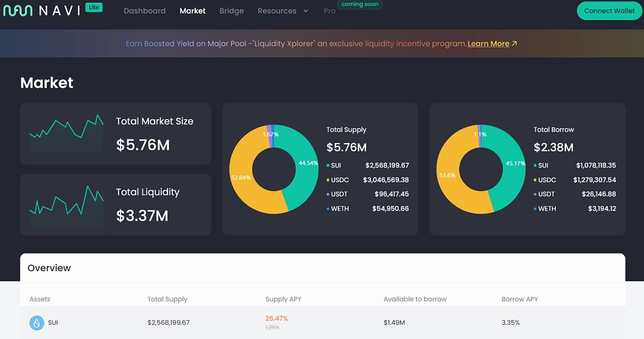Click the NAVI wave logo icon
Viewport: 644px width, 339px height.
pyautogui.click(x=18, y=11)
